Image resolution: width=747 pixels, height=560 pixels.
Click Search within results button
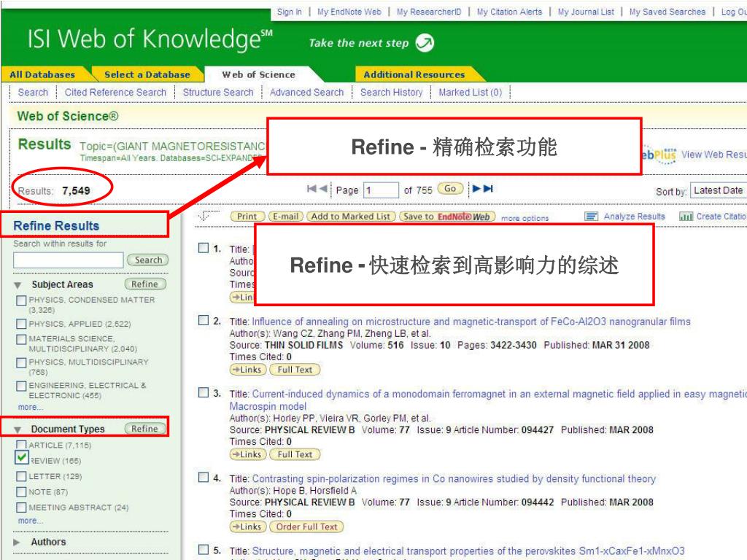[148, 260]
